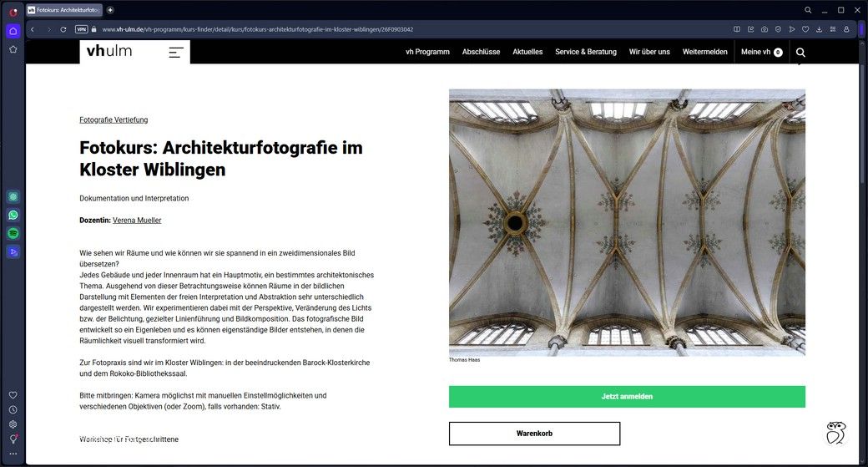Toggle the VPN badge in address bar

(82, 29)
